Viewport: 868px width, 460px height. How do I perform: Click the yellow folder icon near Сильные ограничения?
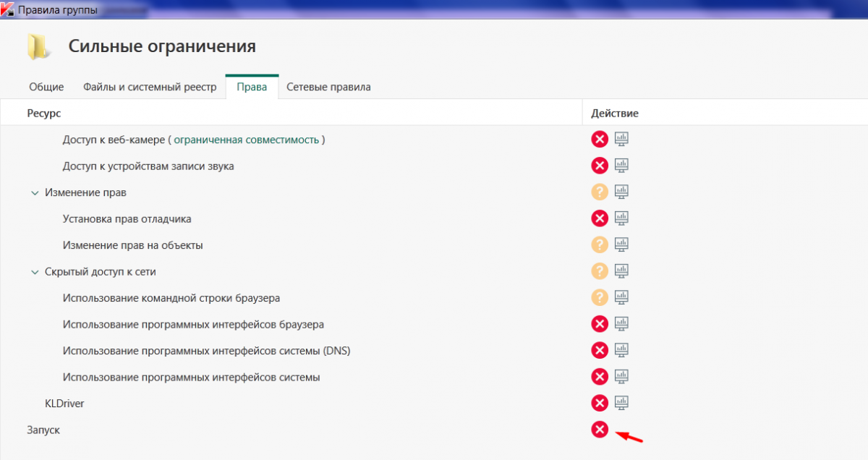(x=38, y=47)
